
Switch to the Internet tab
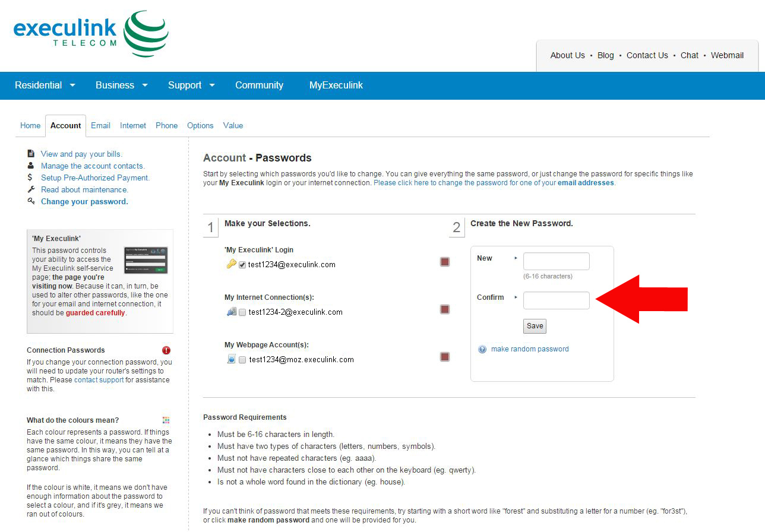[133, 125]
